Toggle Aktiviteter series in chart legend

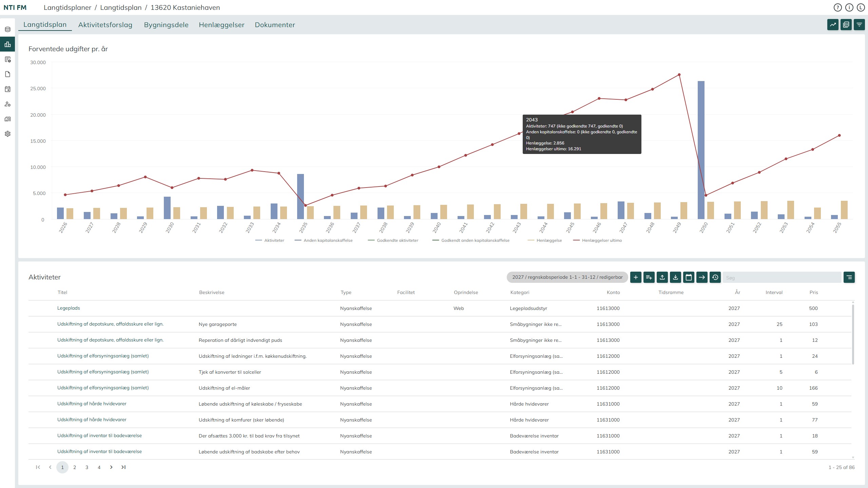[274, 240]
